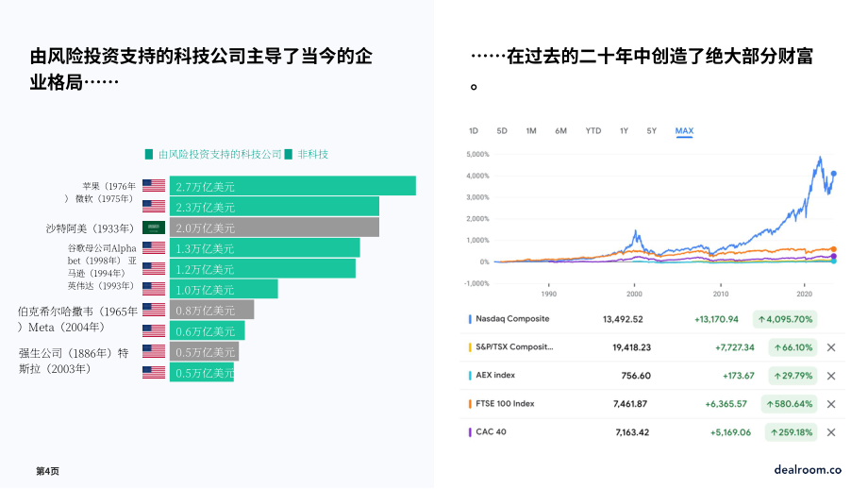Click the Nasdaq value 13,492.52
Screen dimensions: 868x489
[623, 319]
